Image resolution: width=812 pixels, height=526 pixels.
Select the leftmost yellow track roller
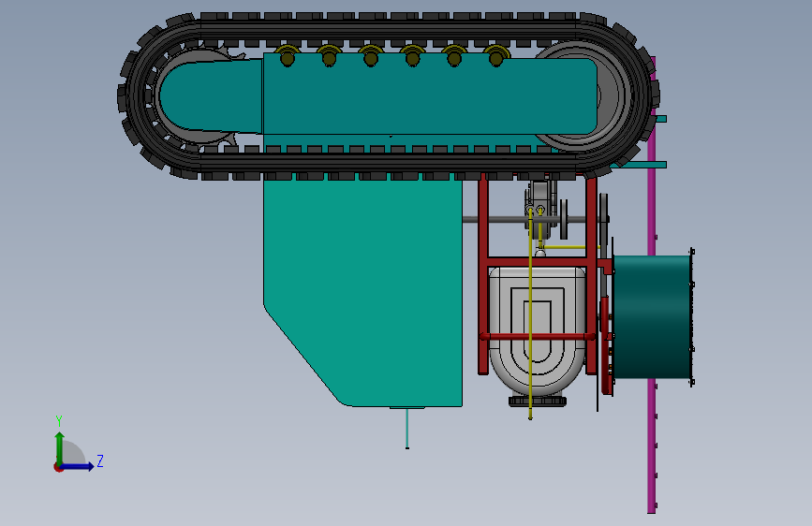pos(287,56)
